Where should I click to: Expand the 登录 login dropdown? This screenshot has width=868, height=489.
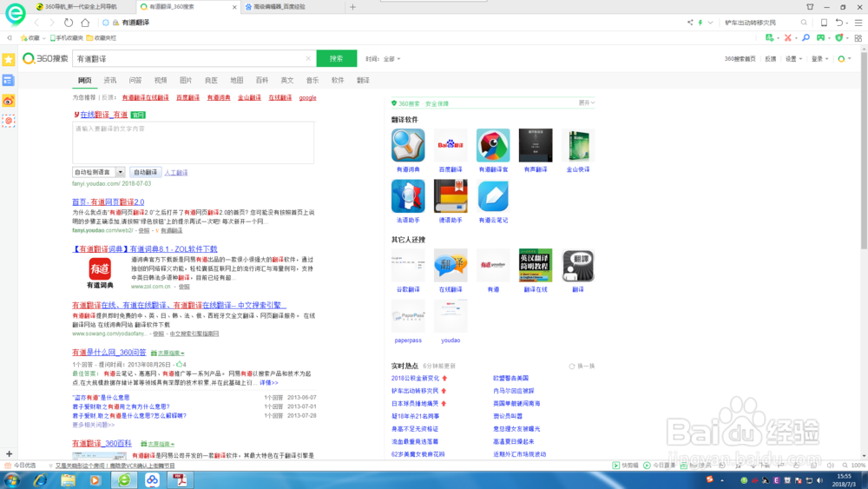[x=820, y=59]
